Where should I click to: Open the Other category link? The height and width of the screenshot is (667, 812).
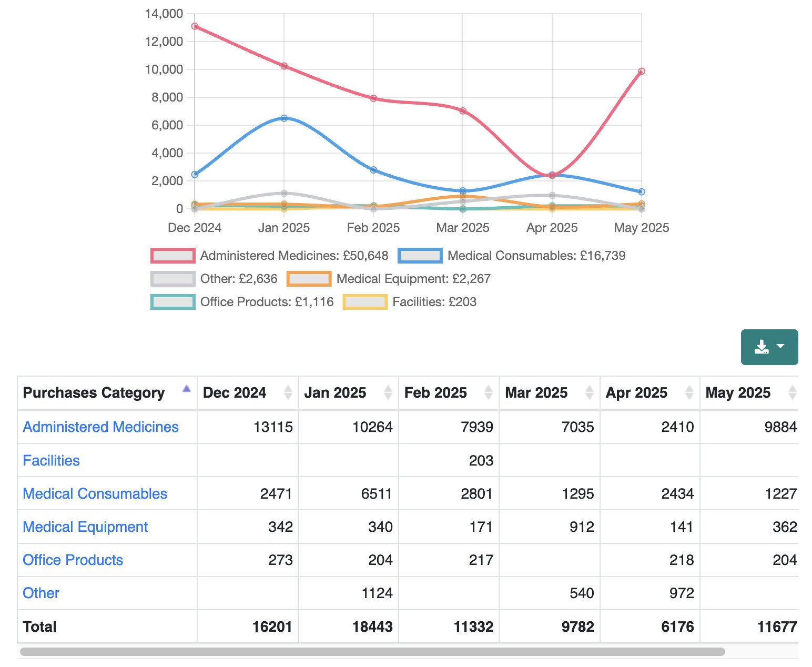pos(41,593)
